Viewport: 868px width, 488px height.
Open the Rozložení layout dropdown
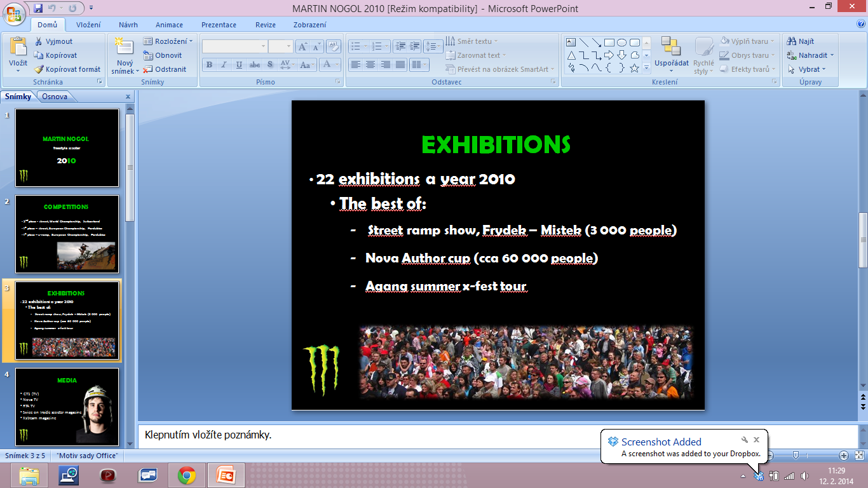point(168,41)
